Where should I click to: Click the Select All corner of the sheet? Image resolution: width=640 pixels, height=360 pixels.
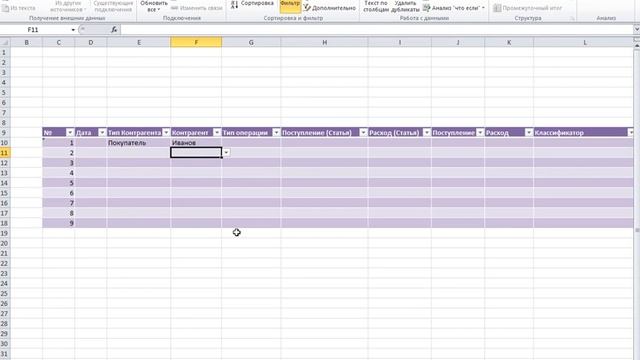click(5, 42)
